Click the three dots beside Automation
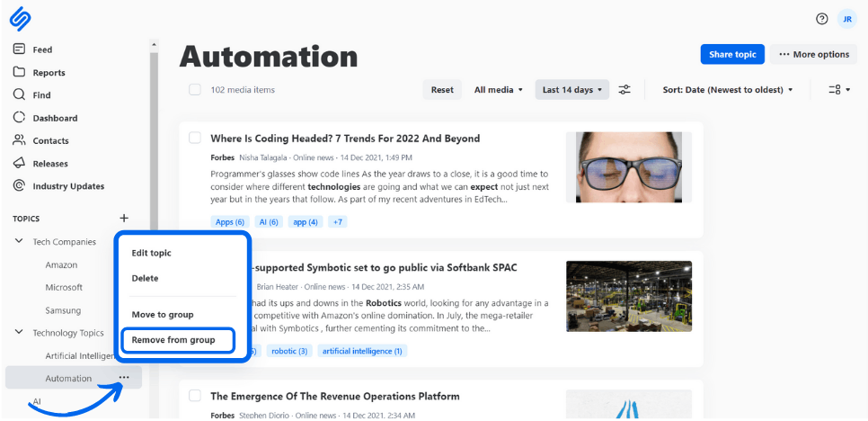This screenshot has height=421, width=868. click(x=124, y=377)
